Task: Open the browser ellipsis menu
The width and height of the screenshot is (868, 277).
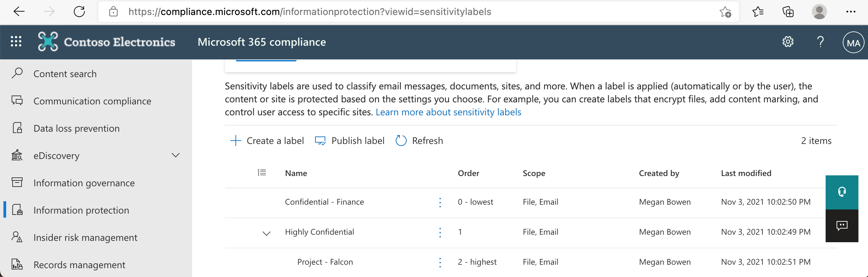Action: point(851,12)
